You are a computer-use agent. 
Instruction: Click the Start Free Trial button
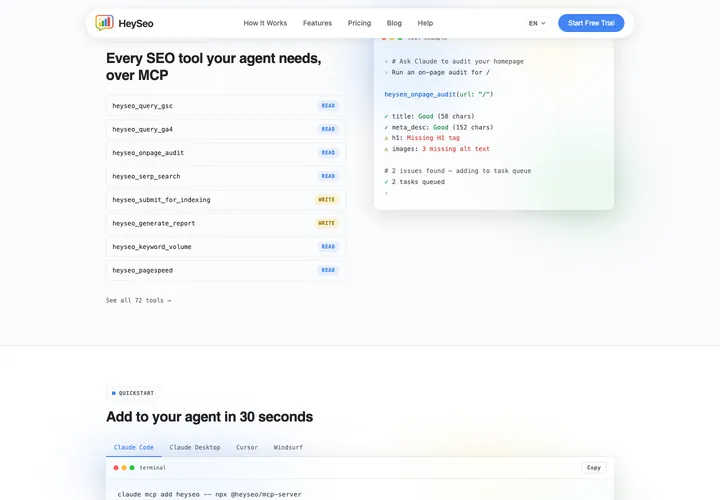(x=591, y=23)
